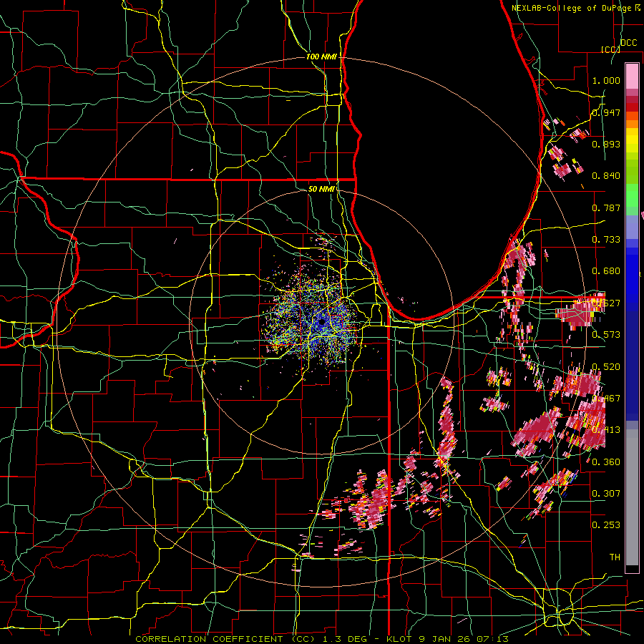The image size is (644, 644).
Task: Click the Correlation Coefficient caption at bottom
Action: click(322, 639)
